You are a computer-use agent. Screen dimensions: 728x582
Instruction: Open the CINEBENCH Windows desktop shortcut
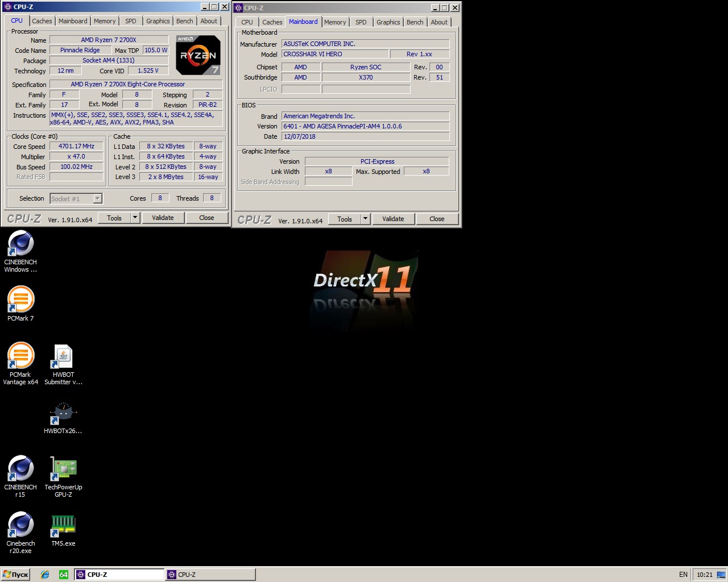coord(20,252)
